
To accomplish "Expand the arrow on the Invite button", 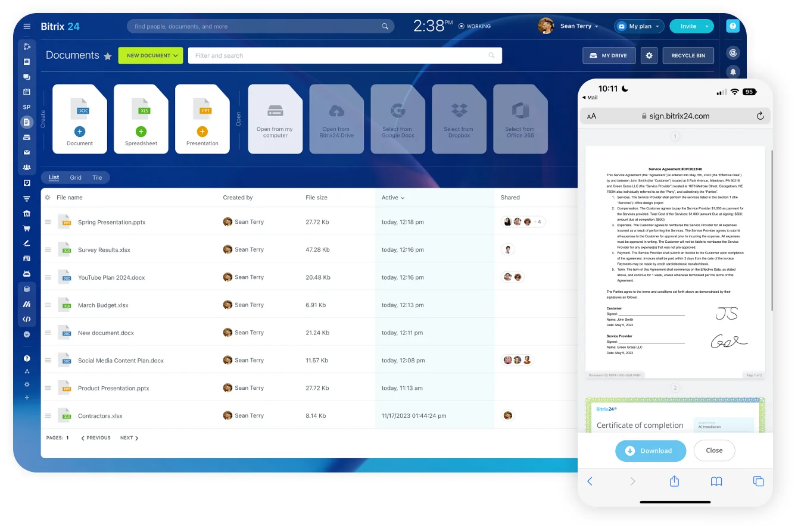I will point(707,26).
